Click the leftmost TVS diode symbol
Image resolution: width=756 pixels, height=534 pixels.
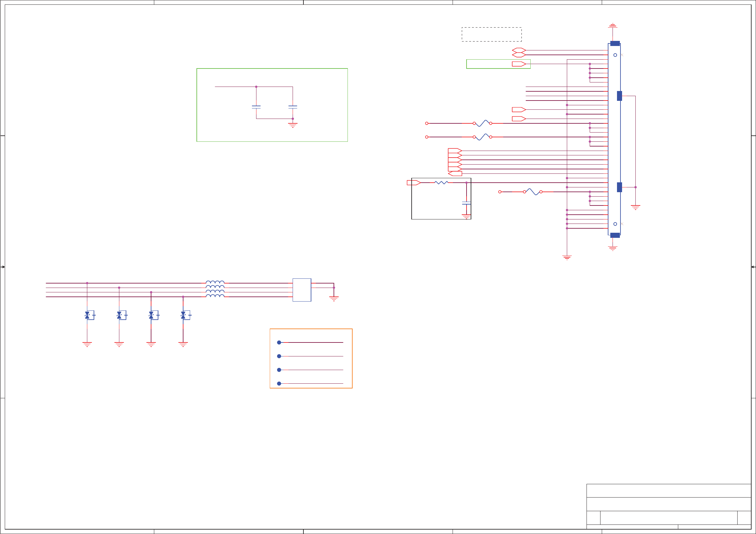(87, 315)
